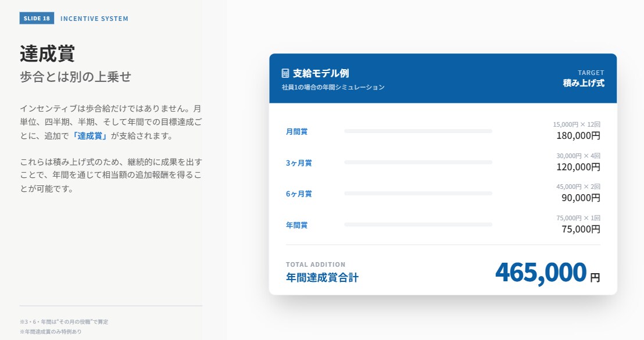Click the 15,000円 × 12回 formula
The width and height of the screenshot is (644, 340).
pyautogui.click(x=577, y=124)
